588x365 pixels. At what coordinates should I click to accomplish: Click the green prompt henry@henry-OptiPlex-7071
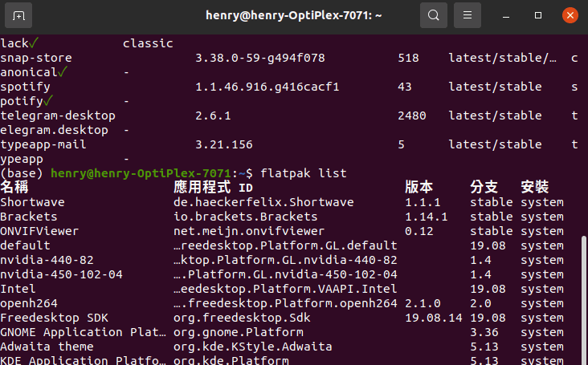tap(141, 173)
